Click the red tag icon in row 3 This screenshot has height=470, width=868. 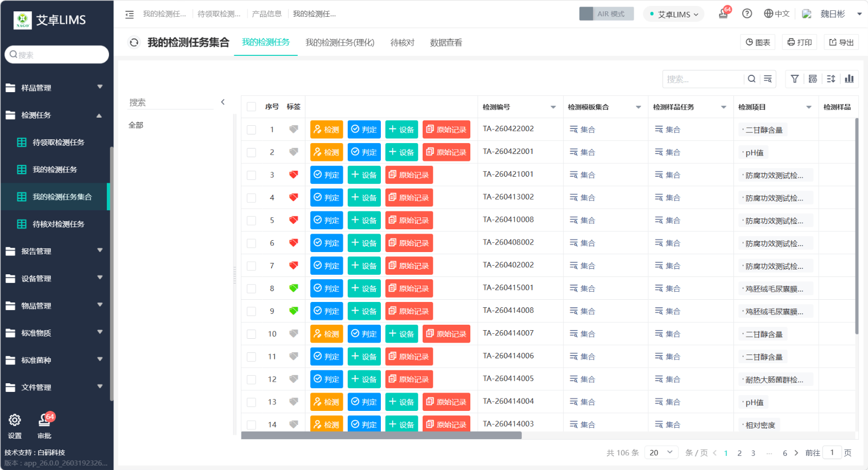tap(293, 175)
